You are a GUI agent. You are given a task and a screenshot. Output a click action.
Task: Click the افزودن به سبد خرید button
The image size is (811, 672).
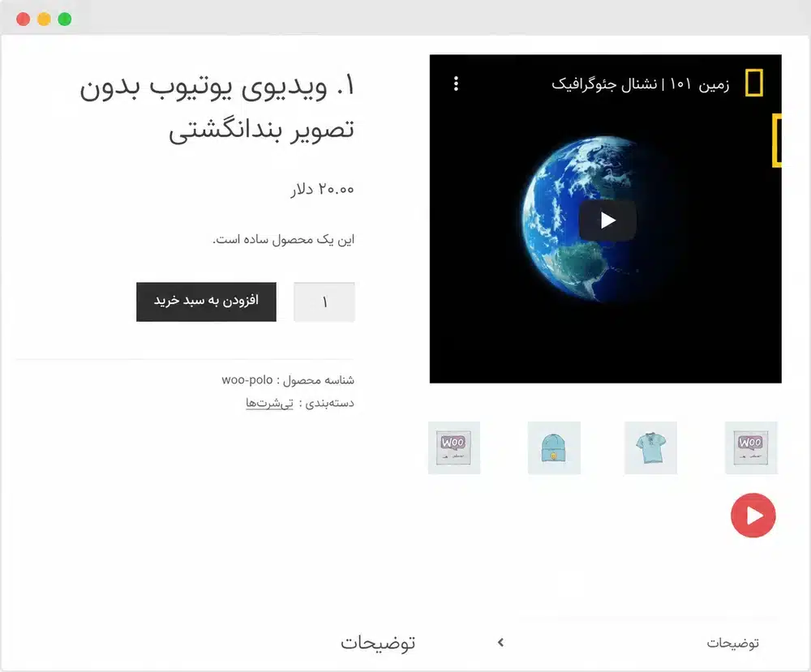point(206,302)
